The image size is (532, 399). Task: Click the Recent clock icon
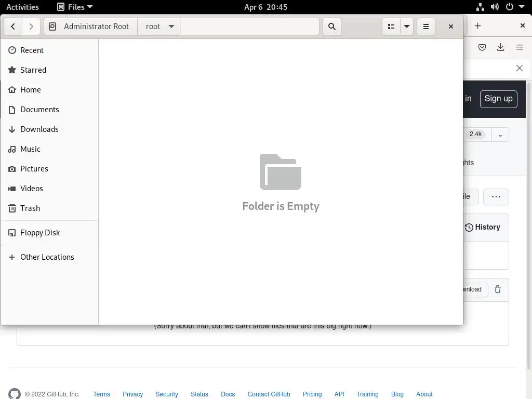pos(12,50)
